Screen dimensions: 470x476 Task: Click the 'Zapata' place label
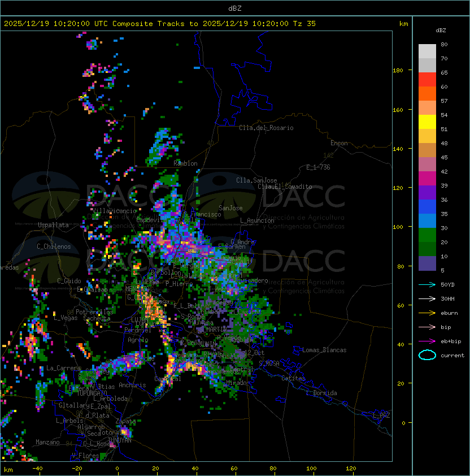[125, 421]
